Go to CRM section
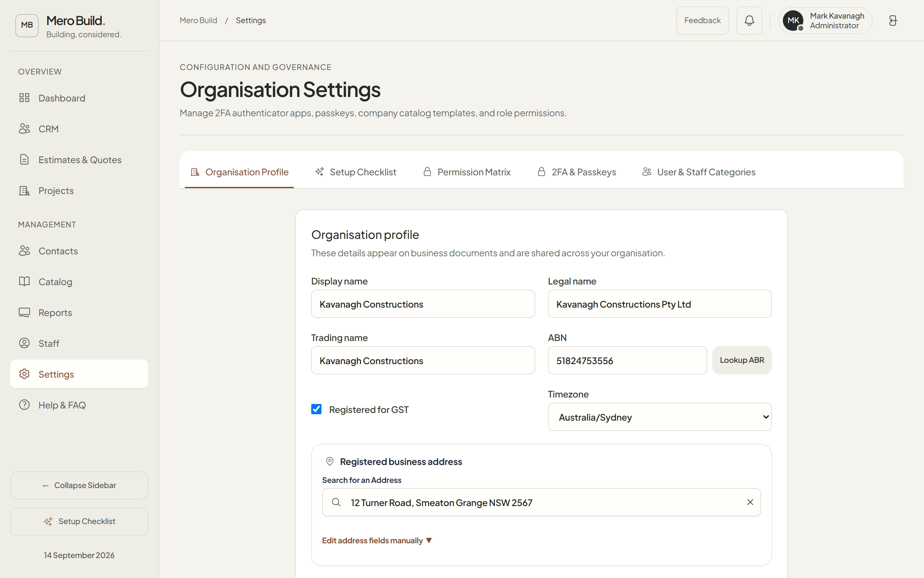The width and height of the screenshot is (924, 578). click(79, 129)
